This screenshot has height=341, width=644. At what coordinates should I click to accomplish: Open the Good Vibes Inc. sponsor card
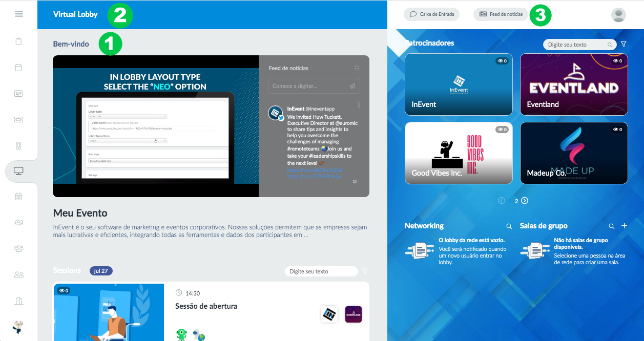459,153
